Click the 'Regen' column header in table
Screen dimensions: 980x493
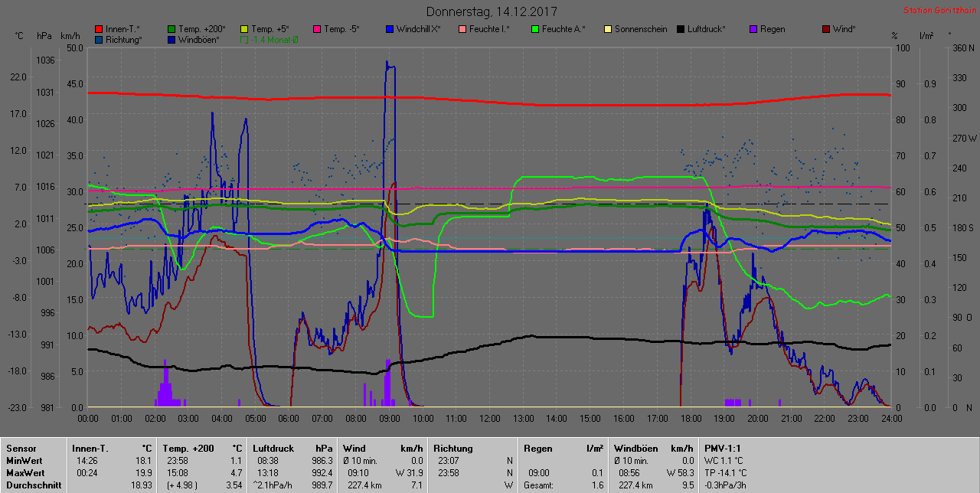[x=537, y=448]
